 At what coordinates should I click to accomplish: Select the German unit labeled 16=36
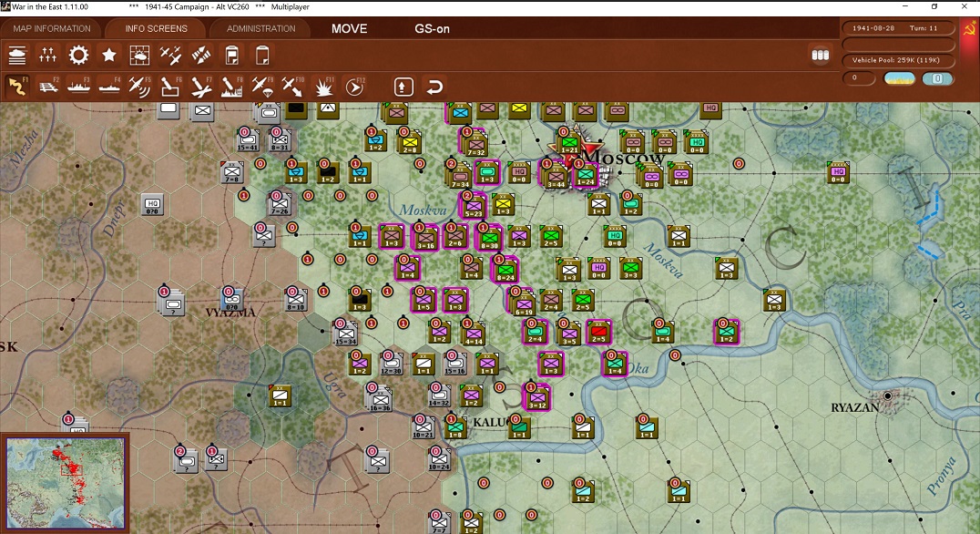point(380,399)
